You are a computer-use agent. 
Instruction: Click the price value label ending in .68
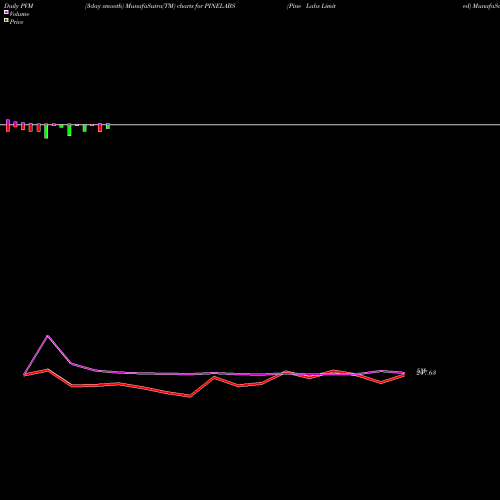[x=426, y=372]
